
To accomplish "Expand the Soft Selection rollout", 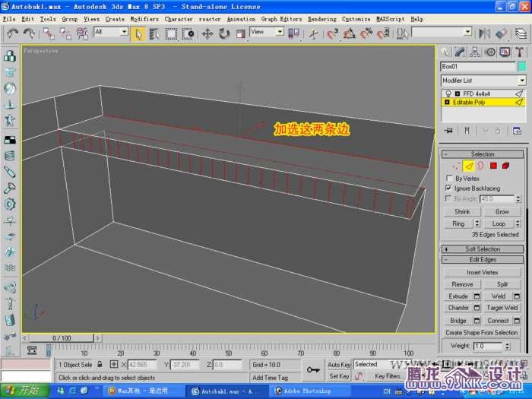I will pos(483,249).
